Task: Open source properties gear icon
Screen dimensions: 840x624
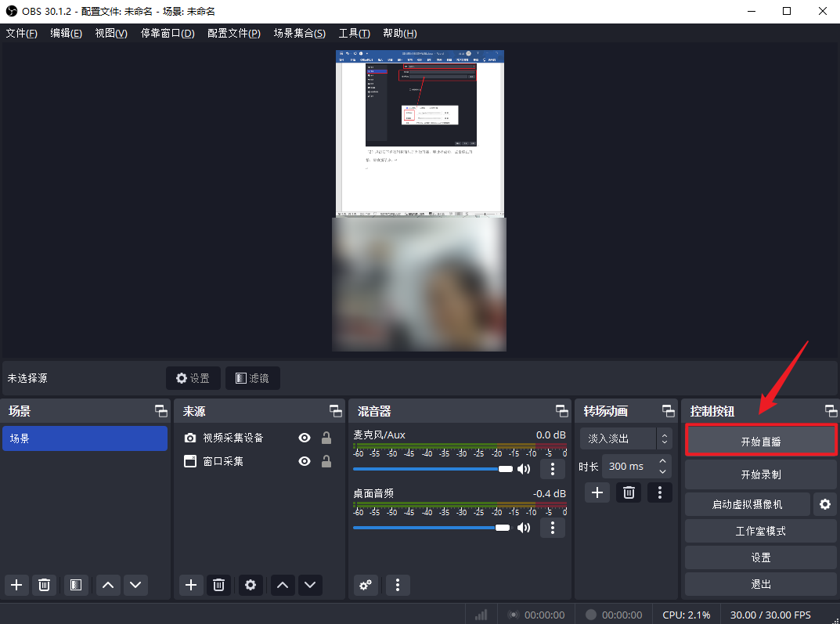Action: (251, 585)
